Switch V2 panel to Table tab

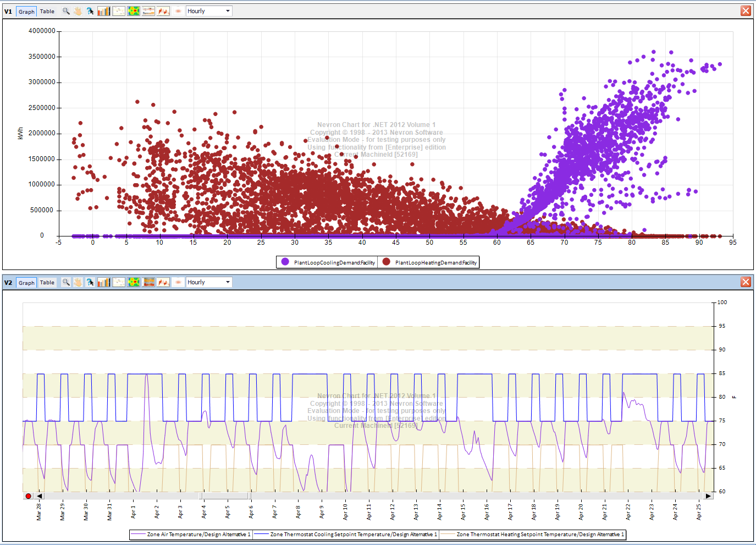coord(47,282)
